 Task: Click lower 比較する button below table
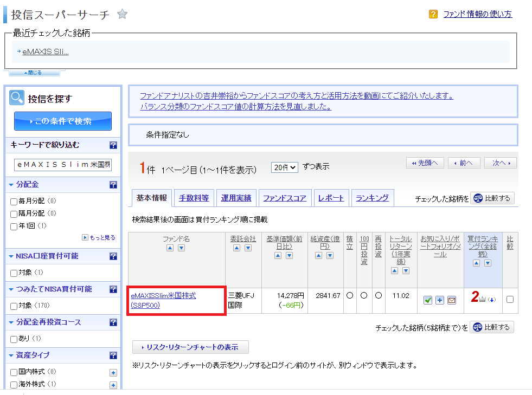(x=492, y=327)
